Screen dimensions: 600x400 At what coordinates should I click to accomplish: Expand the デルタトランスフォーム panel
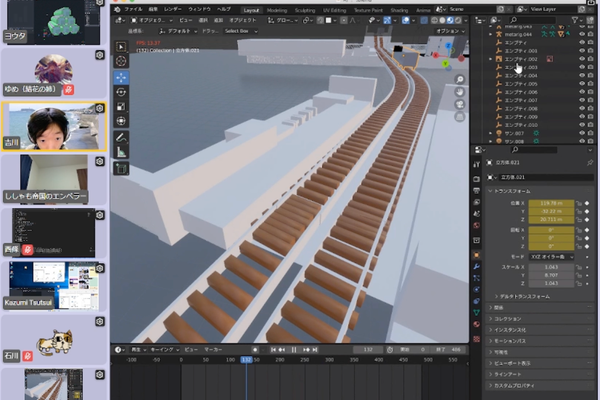coord(524,296)
